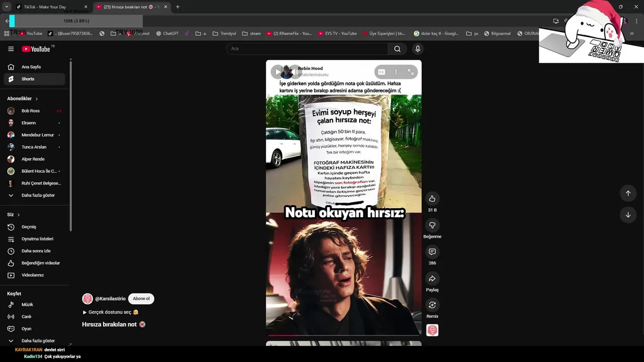Open EYS TV - YouTube bookmark

tap(338, 34)
